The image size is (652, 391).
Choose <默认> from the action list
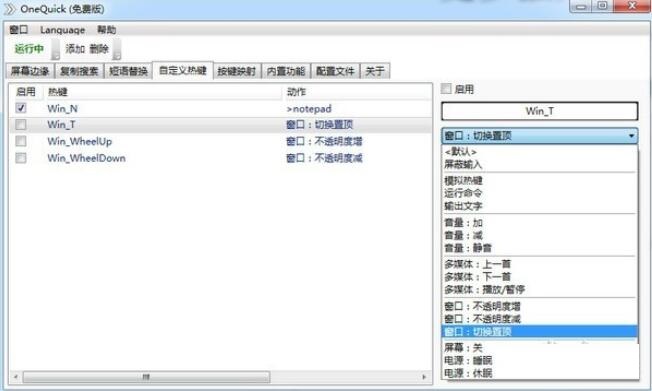click(x=539, y=151)
